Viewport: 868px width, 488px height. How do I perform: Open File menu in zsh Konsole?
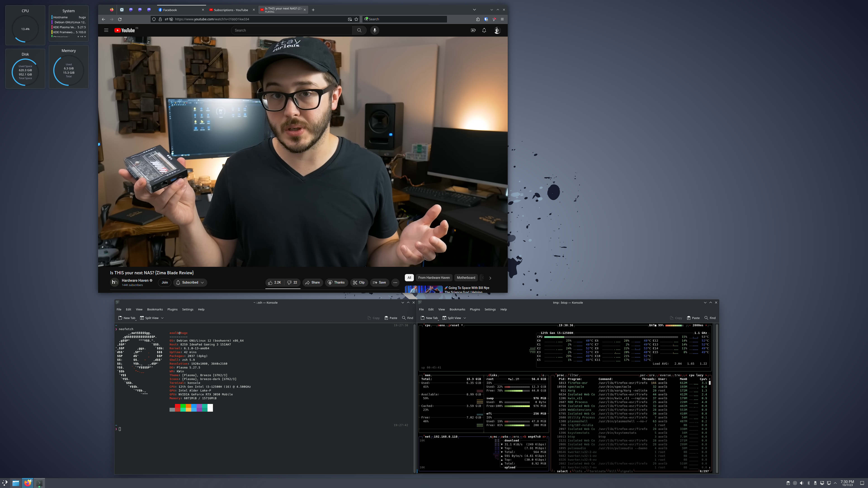(x=119, y=310)
